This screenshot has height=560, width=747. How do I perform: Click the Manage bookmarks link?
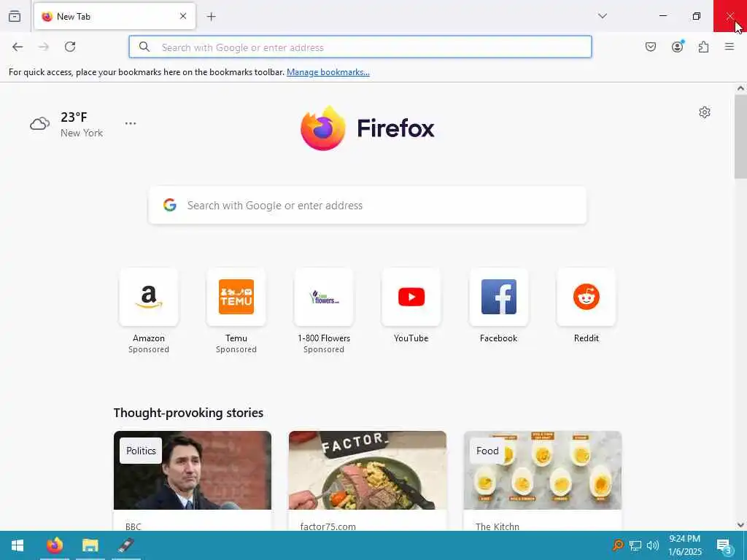[328, 72]
